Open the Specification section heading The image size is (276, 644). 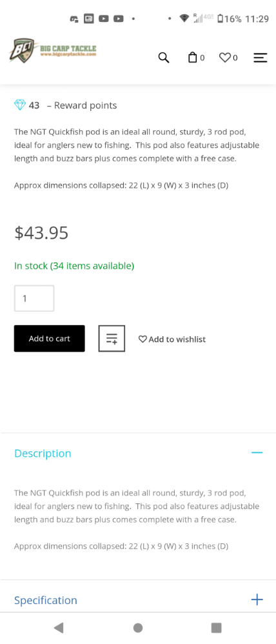pyautogui.click(x=46, y=600)
